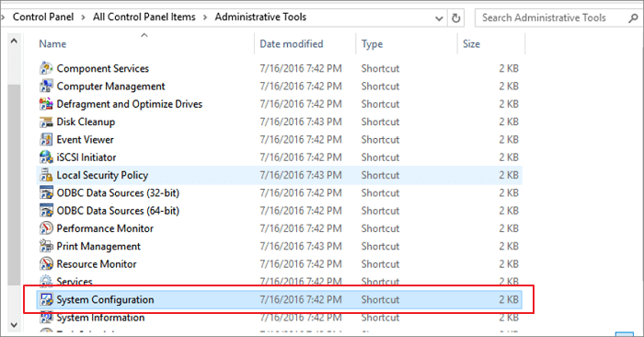The width and height of the screenshot is (644, 337).
Task: Click the ODBC Data Sources (32-bit) icon
Action: pyautogui.click(x=46, y=192)
